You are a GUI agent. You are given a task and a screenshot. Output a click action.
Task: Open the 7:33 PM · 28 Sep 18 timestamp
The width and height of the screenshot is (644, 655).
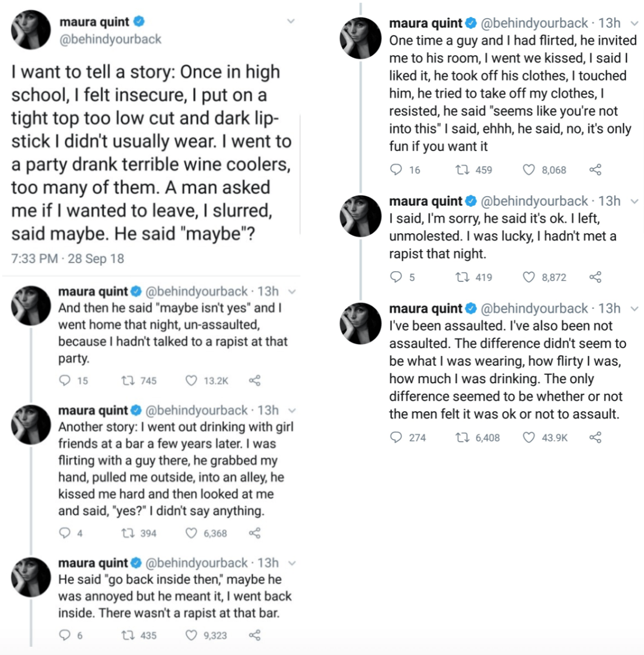pos(67,258)
